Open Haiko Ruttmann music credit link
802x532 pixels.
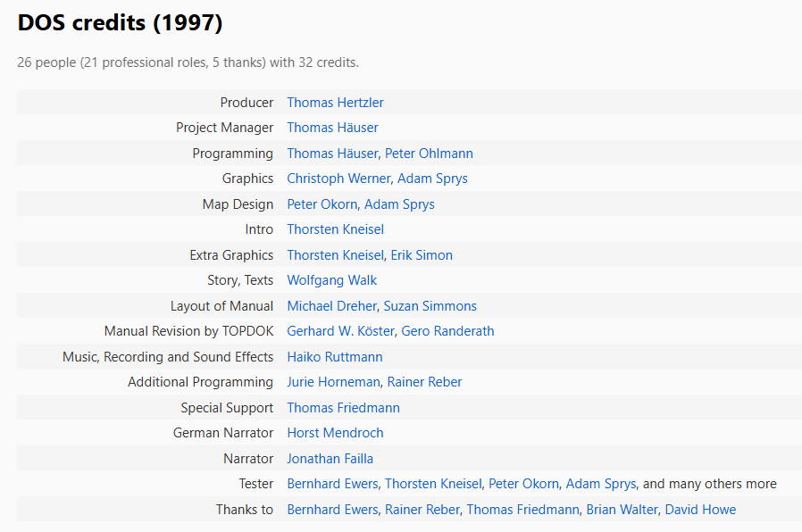[x=335, y=357]
